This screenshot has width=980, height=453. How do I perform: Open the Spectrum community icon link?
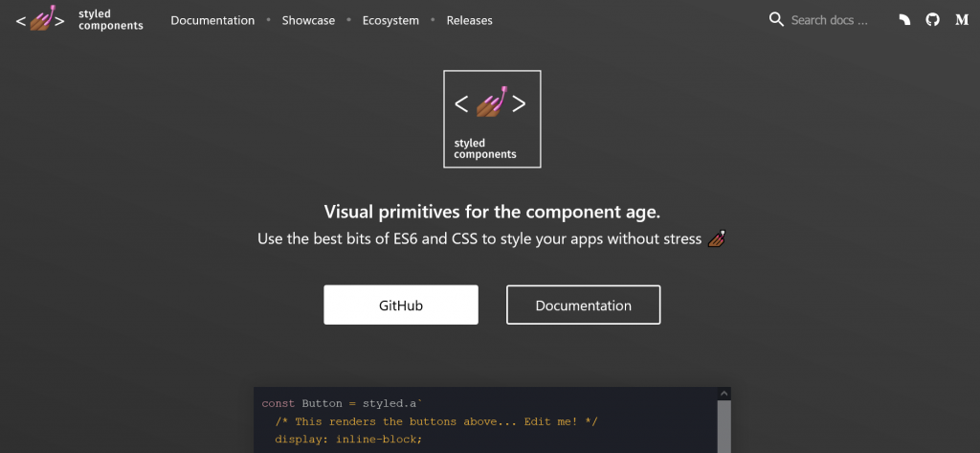tap(904, 20)
